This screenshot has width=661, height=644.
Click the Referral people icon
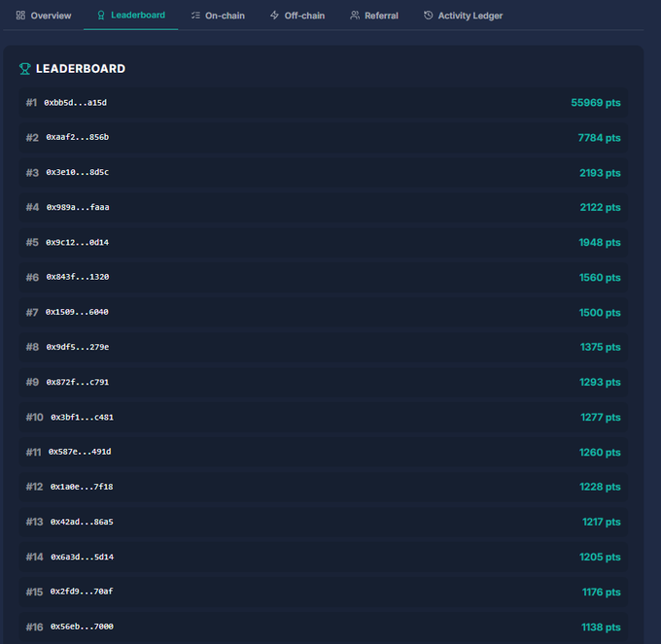tap(355, 16)
